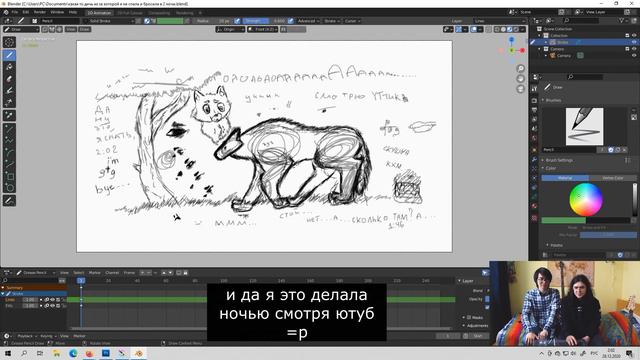Select the Eyedropper tool
Viewport: 640px width, 360px height.
pyautogui.click(x=9, y=116)
